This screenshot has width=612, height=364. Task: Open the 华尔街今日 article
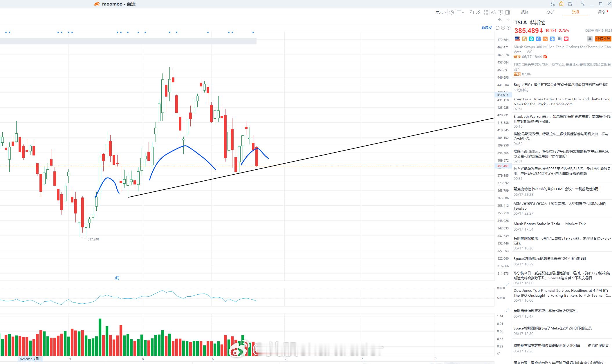562,278
